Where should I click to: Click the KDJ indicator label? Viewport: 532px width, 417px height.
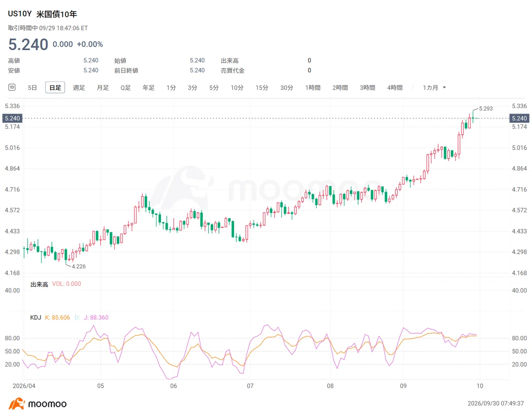[36, 317]
